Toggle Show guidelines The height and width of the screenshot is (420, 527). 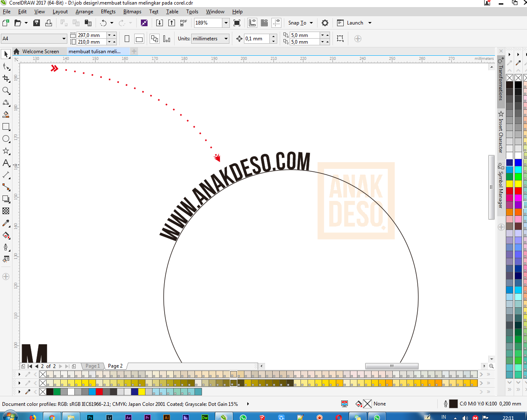pyautogui.click(x=276, y=23)
